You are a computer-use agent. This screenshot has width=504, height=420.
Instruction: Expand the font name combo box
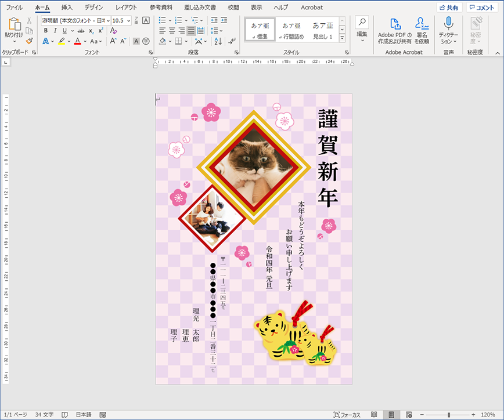[108, 21]
